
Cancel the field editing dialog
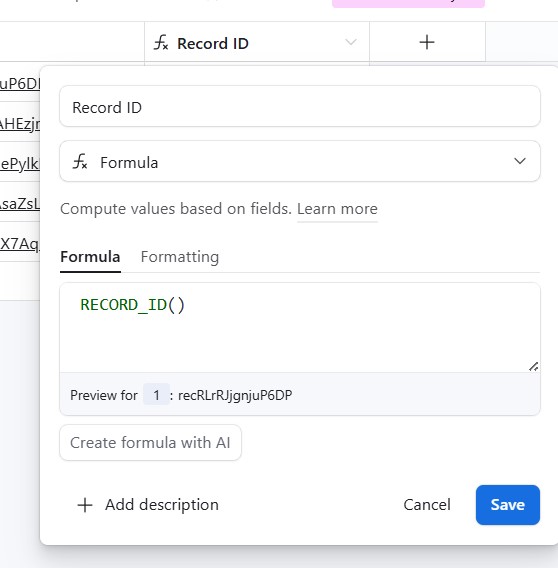[x=427, y=505]
